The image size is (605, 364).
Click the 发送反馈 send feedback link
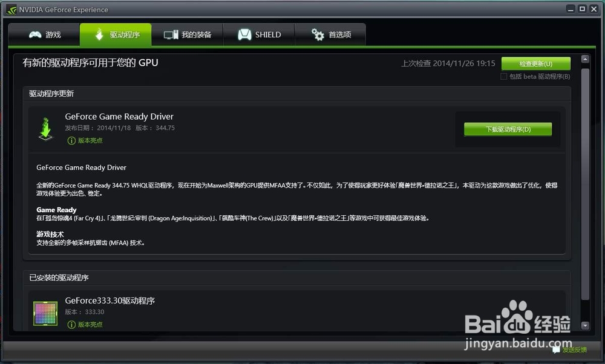click(574, 349)
